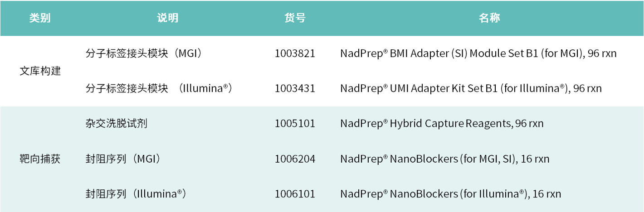Click 分子标签接头模块（MGI）description
644x212 pixels.
point(143,53)
